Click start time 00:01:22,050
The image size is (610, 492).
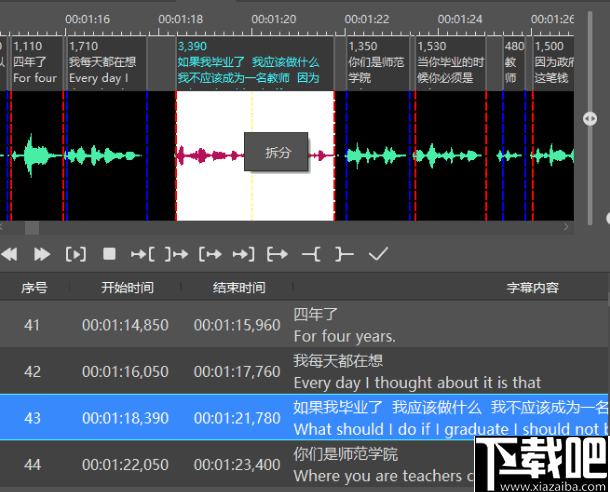(125, 465)
